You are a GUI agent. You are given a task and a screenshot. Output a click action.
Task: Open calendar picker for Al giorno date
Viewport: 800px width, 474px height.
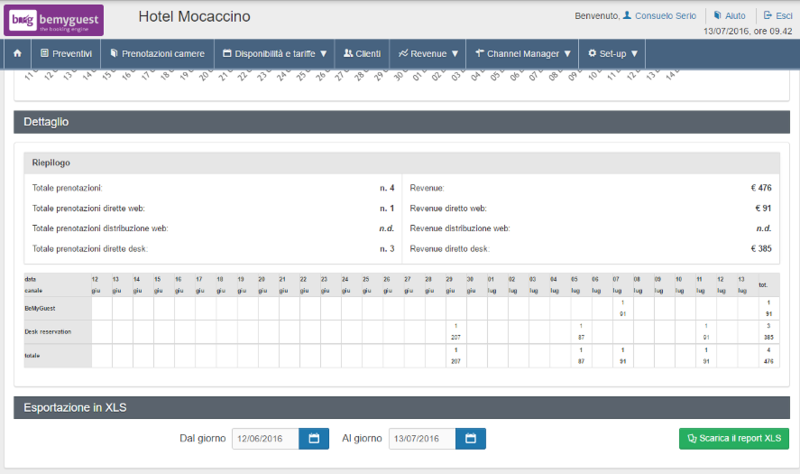(470, 438)
